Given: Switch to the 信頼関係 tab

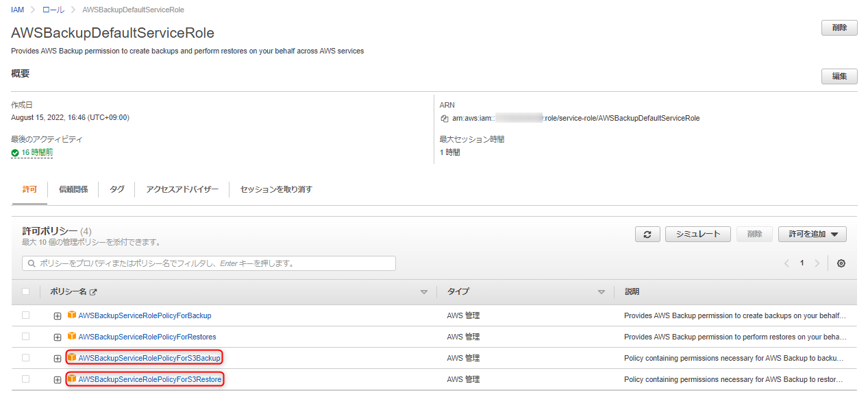Looking at the screenshot, I should coord(73,189).
